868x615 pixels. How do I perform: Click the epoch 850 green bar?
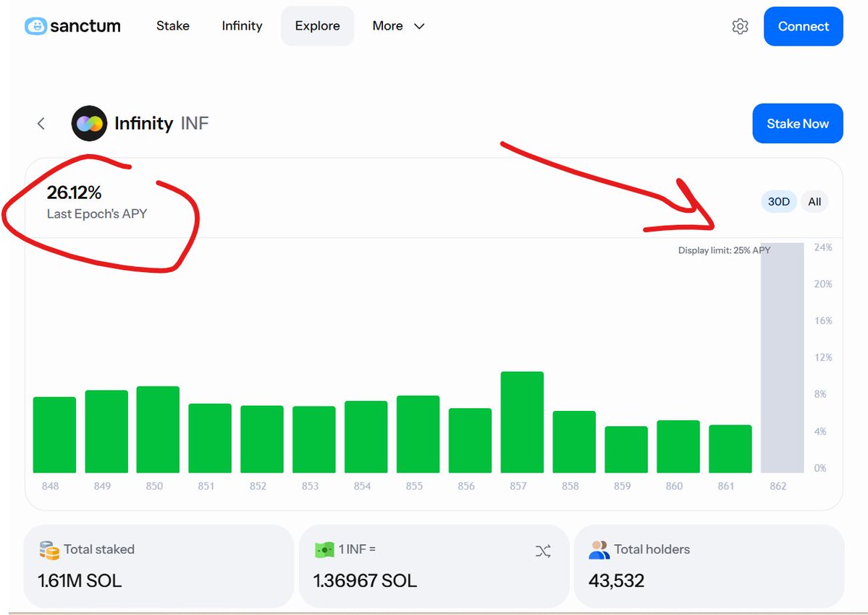coord(158,430)
